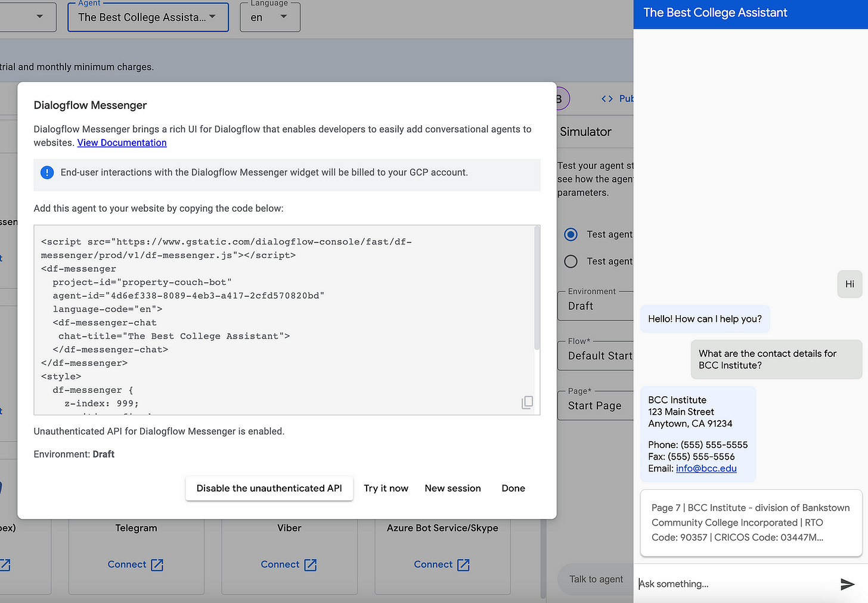The width and height of the screenshot is (868, 603).
Task: Click the Viber Connect link
Action: pos(280,564)
